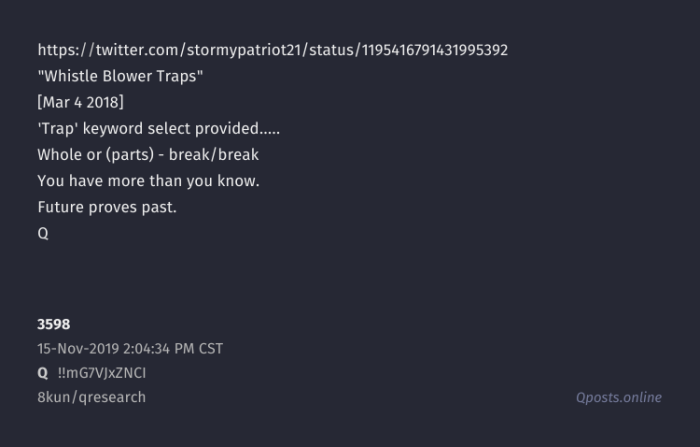
Task: Click the status ID number 1195416791431995392
Action: pos(428,50)
